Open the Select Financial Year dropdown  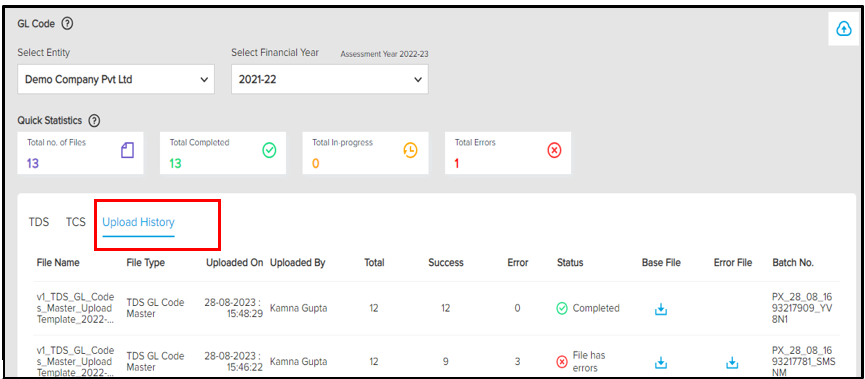(330, 79)
